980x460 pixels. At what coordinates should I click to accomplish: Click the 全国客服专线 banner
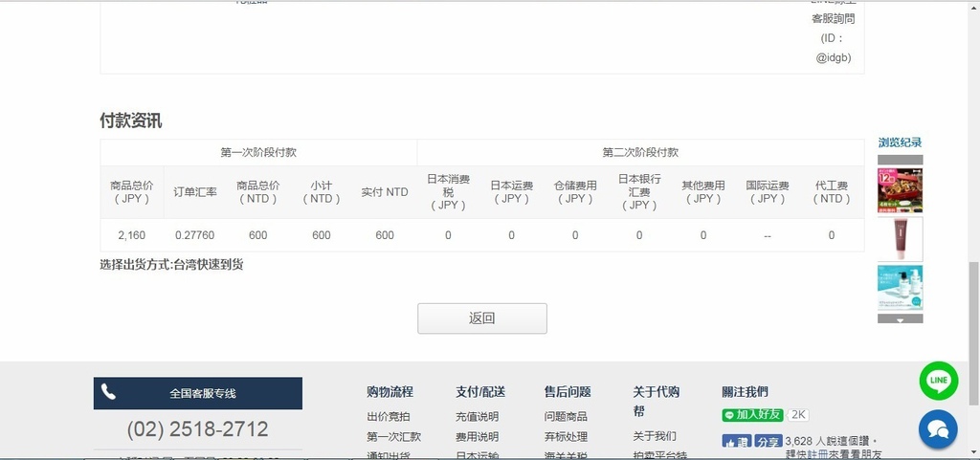pos(197,393)
